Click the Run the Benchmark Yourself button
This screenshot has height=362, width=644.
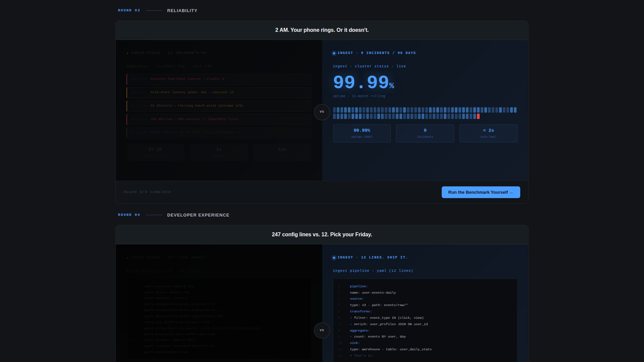tap(481, 192)
